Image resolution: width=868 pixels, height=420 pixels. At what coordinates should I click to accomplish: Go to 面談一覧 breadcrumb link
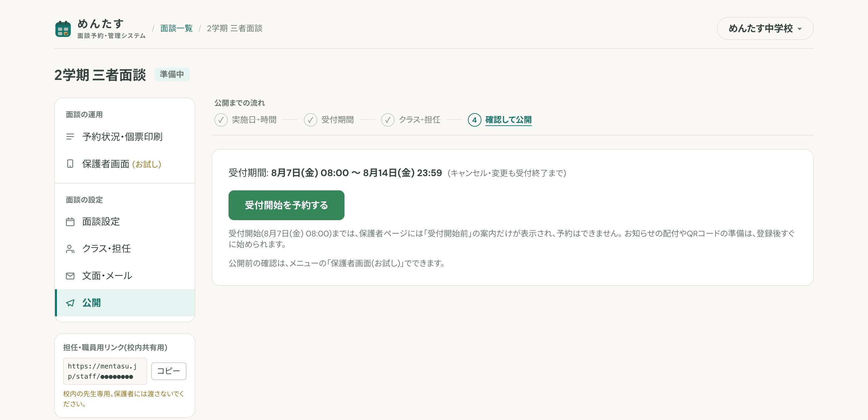pyautogui.click(x=176, y=28)
